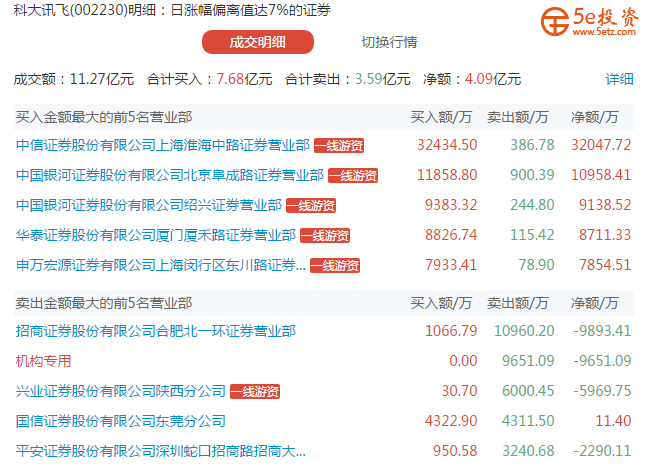Screen dimensions: 645x474
Task: Click the net amount -5969.75
Action: 602,391
